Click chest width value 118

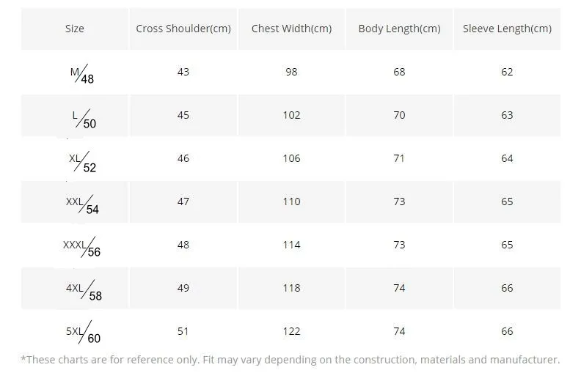[292, 288]
